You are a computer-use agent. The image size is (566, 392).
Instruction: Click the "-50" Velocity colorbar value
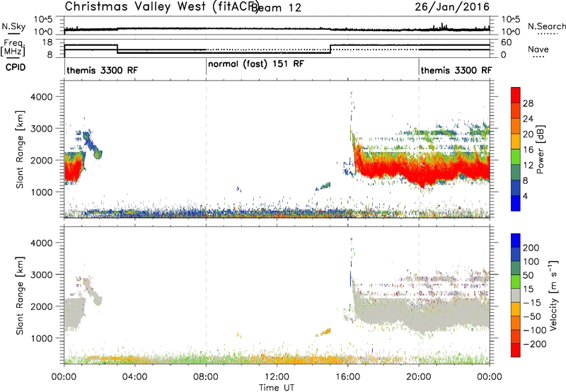[532, 316]
